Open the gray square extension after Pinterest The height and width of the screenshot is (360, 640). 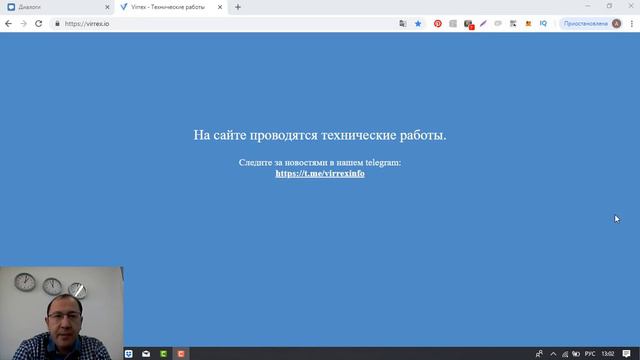click(x=453, y=24)
